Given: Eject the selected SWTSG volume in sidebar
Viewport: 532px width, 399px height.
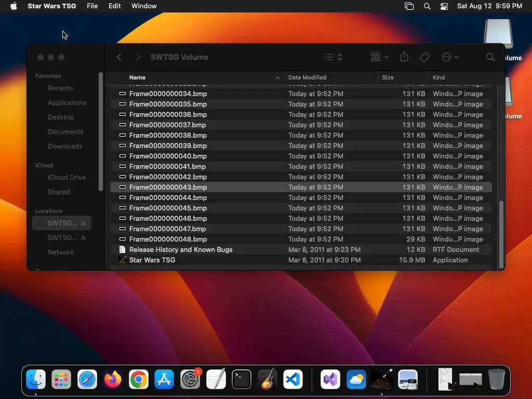Looking at the screenshot, I should pyautogui.click(x=84, y=223).
